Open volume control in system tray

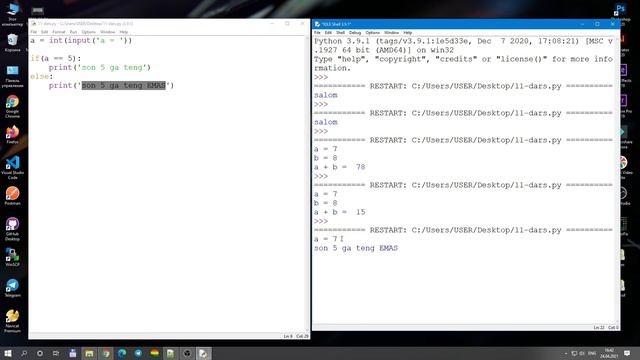582,353
